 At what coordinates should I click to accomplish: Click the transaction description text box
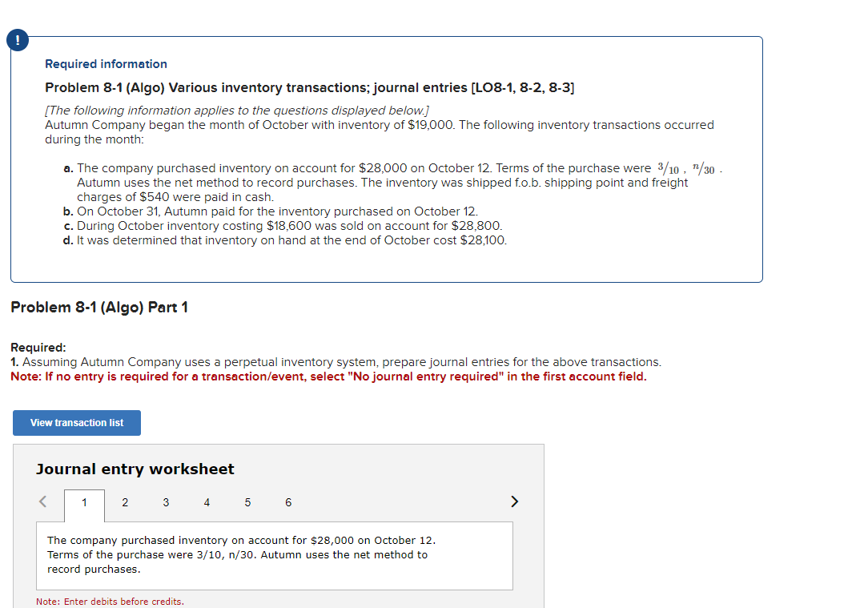point(275,554)
